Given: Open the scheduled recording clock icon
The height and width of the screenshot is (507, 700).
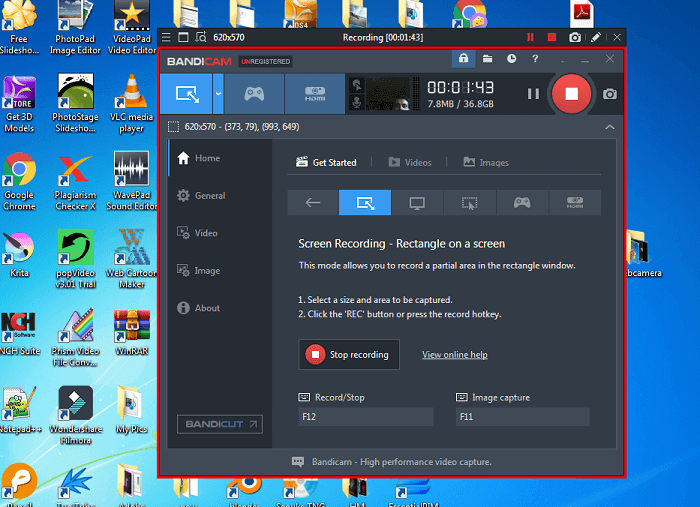Looking at the screenshot, I should click(x=511, y=58).
